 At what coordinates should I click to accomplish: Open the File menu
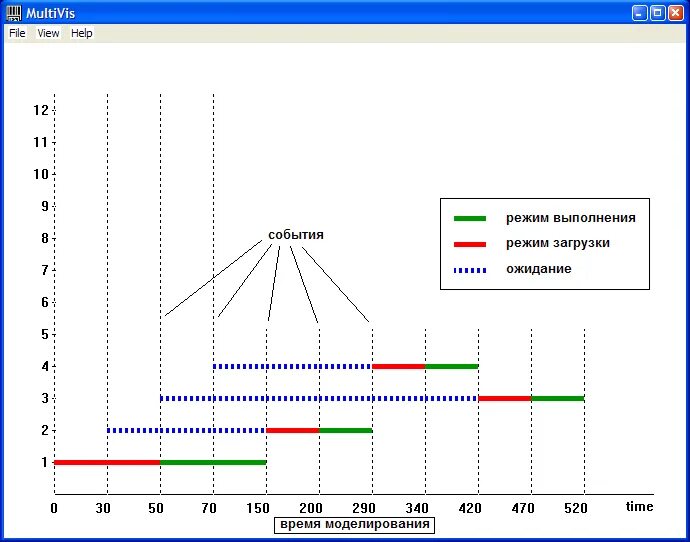(x=17, y=33)
